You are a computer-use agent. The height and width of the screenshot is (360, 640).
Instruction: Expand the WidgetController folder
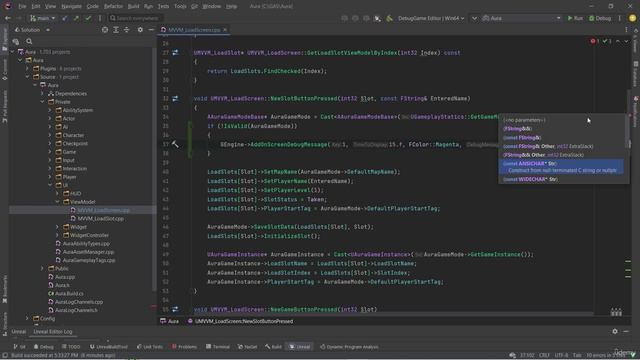point(57,235)
